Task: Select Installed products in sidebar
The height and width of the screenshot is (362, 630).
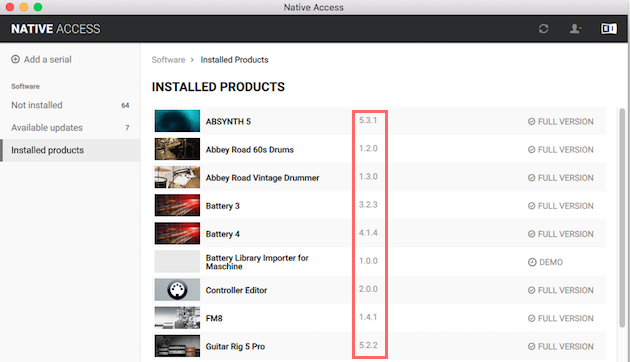Action: pos(70,150)
